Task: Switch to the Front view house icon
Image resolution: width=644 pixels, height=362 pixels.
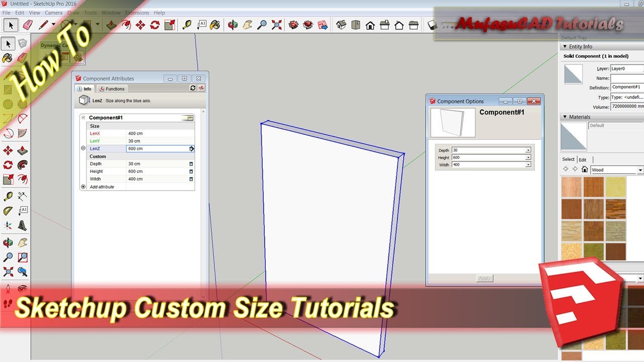Action: 370,25
